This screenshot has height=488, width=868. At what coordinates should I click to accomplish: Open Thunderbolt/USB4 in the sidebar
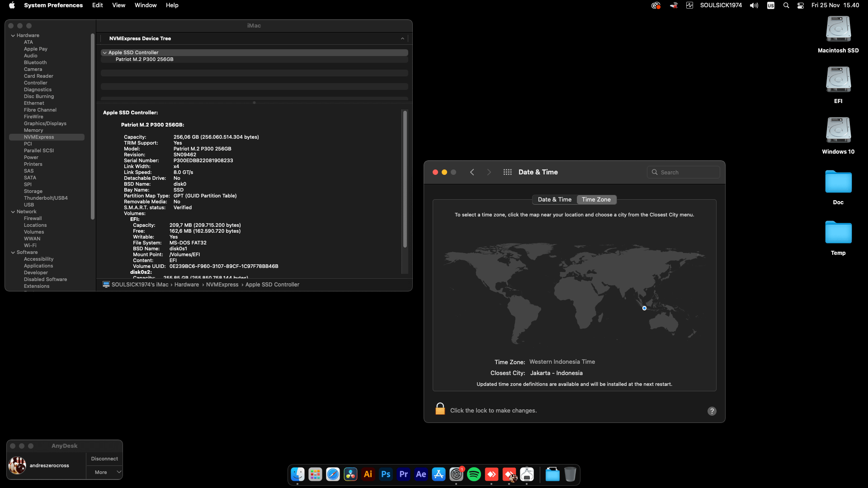point(46,198)
